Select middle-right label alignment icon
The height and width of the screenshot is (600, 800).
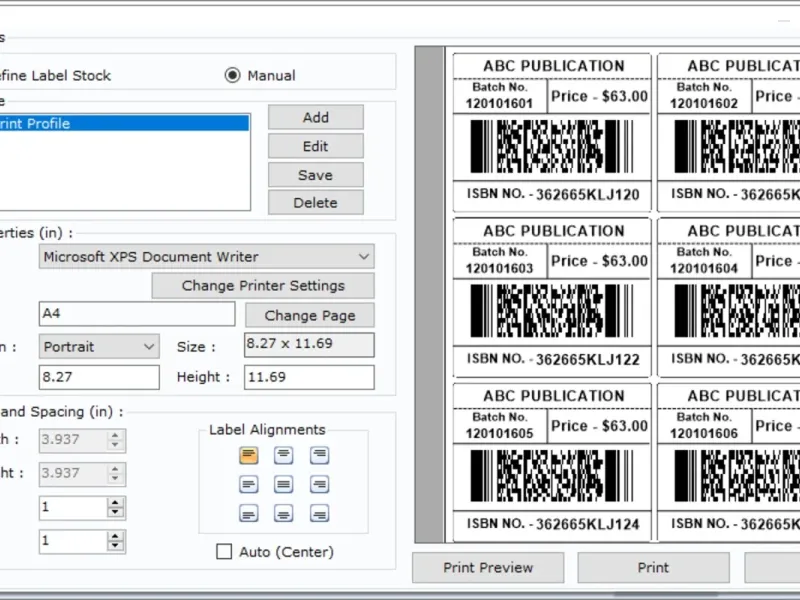point(319,484)
